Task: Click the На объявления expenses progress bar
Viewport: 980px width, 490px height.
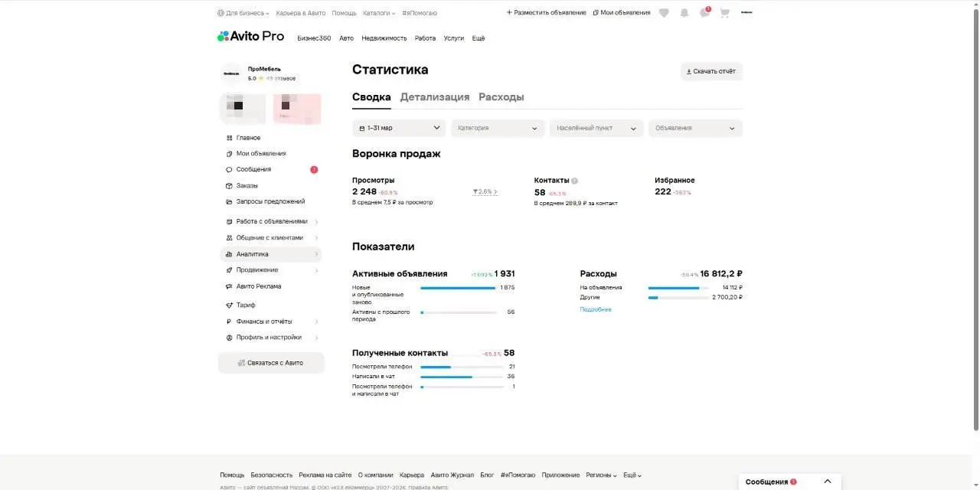Action: click(678, 288)
